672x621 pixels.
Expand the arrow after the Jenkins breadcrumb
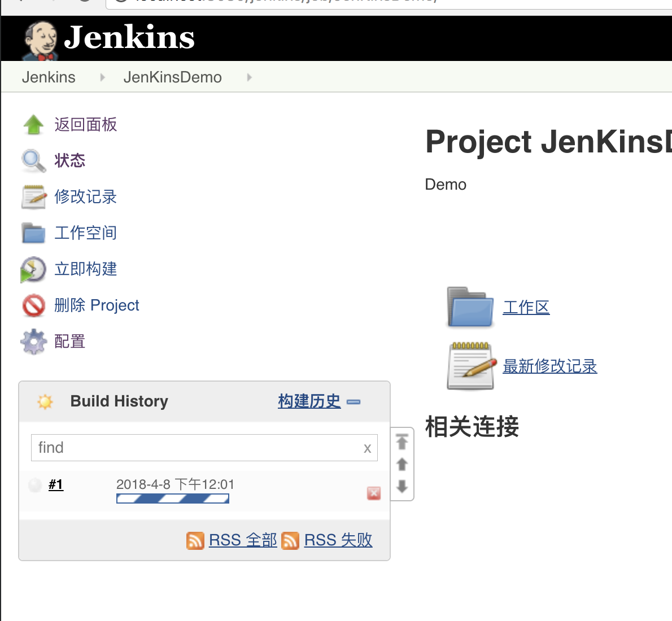(x=102, y=77)
